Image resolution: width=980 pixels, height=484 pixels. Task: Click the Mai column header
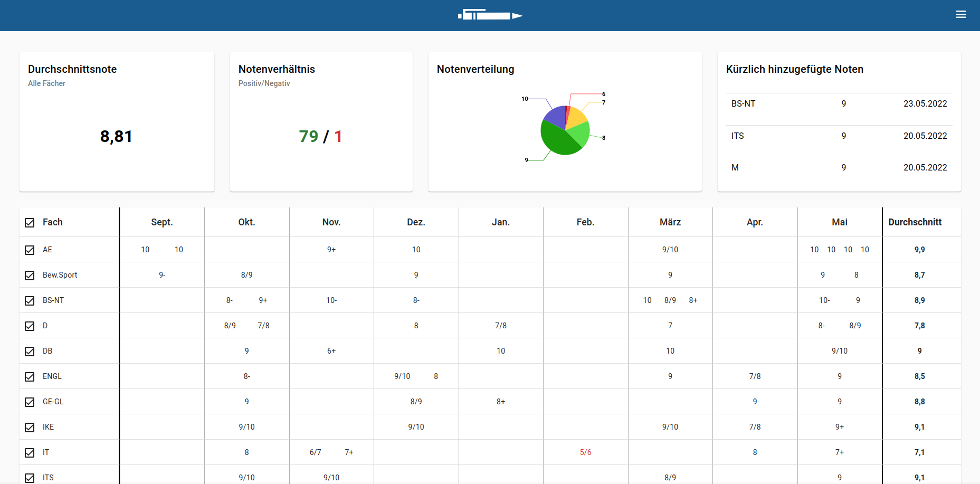coord(839,222)
